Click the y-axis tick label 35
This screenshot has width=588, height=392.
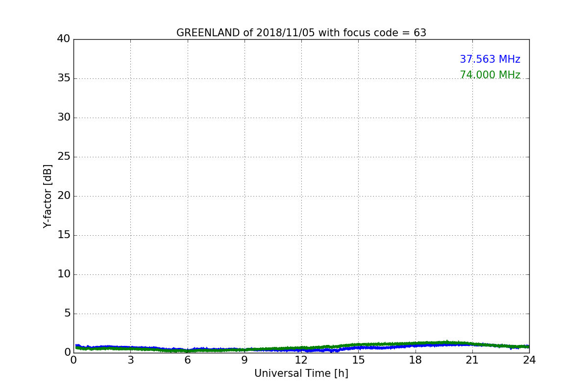(64, 78)
